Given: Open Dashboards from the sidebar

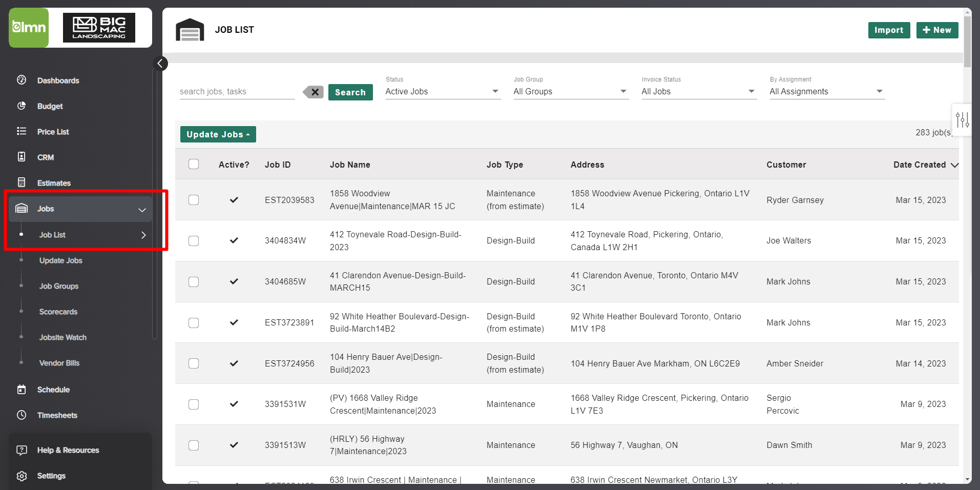Looking at the screenshot, I should (x=58, y=80).
